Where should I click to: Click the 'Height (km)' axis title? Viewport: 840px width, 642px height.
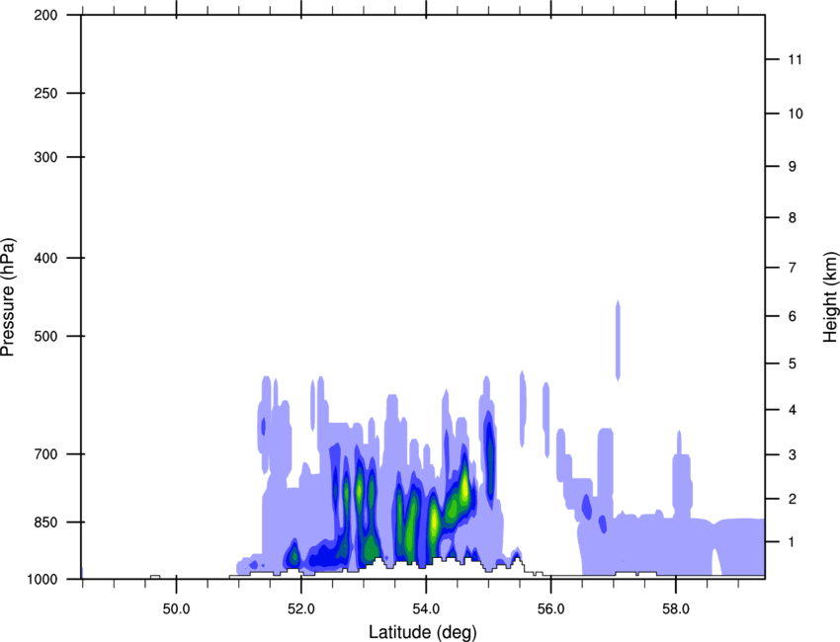pos(830,296)
